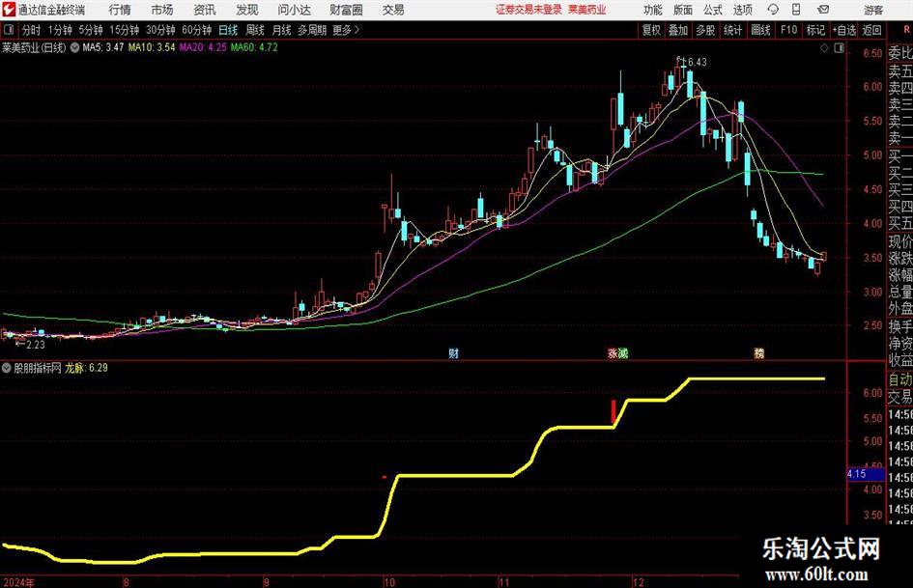Image resolution: width=913 pixels, height=588 pixels.
Task: Switch to 月线 monthly period
Action: [x=281, y=30]
